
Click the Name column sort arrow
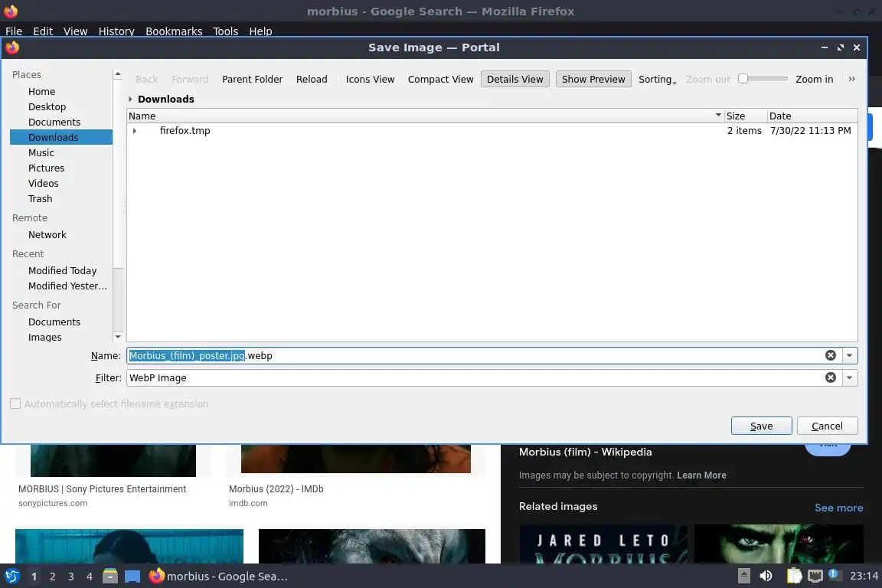click(717, 115)
